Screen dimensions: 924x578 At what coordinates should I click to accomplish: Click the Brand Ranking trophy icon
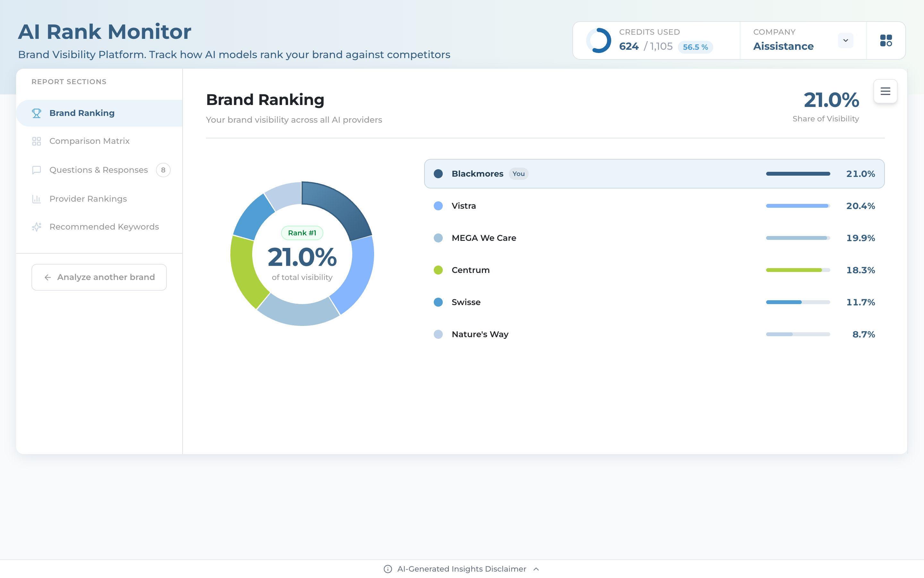36,113
